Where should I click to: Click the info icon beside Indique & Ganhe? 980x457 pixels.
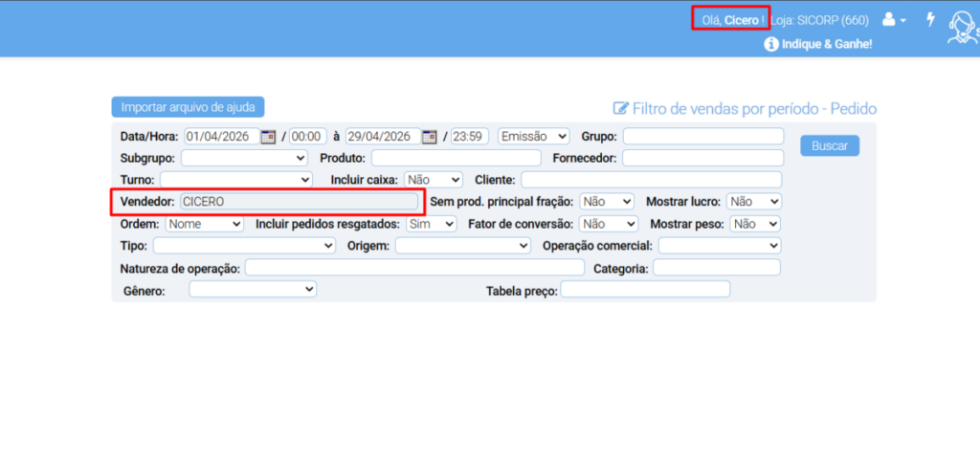(772, 44)
